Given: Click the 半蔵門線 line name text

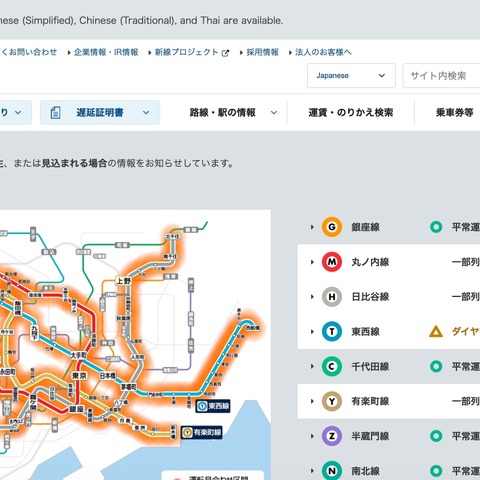Looking at the screenshot, I should [370, 436].
